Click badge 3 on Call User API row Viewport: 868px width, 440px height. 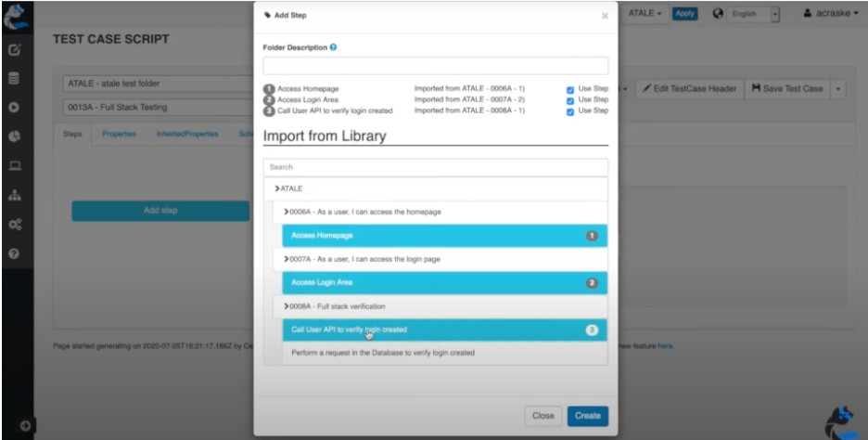(x=592, y=330)
